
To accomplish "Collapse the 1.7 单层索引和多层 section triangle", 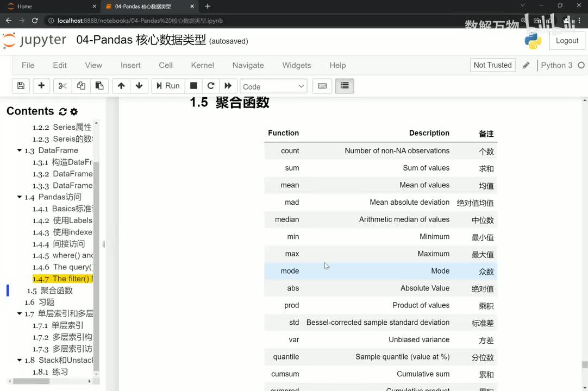I will click(x=20, y=313).
